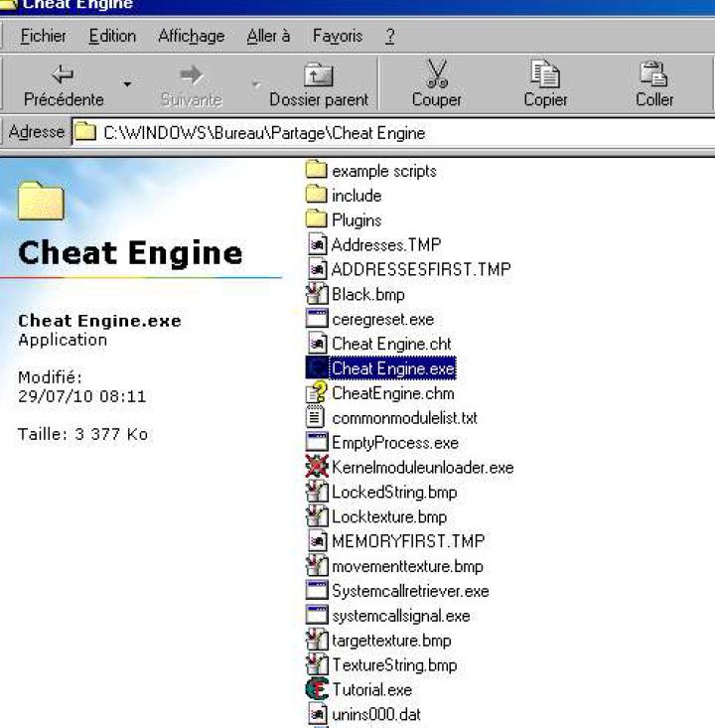715x728 pixels.
Task: Select the Black.bmp image icon
Action: (317, 293)
